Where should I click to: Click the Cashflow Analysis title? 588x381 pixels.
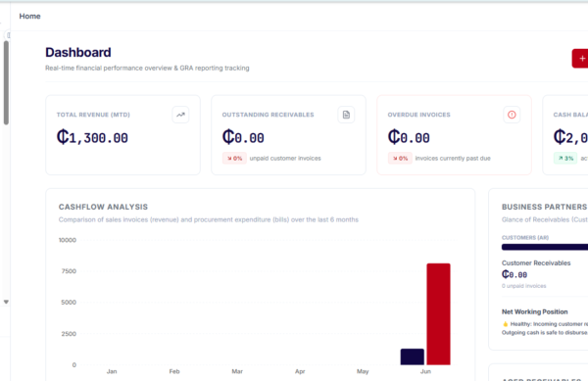[103, 207]
